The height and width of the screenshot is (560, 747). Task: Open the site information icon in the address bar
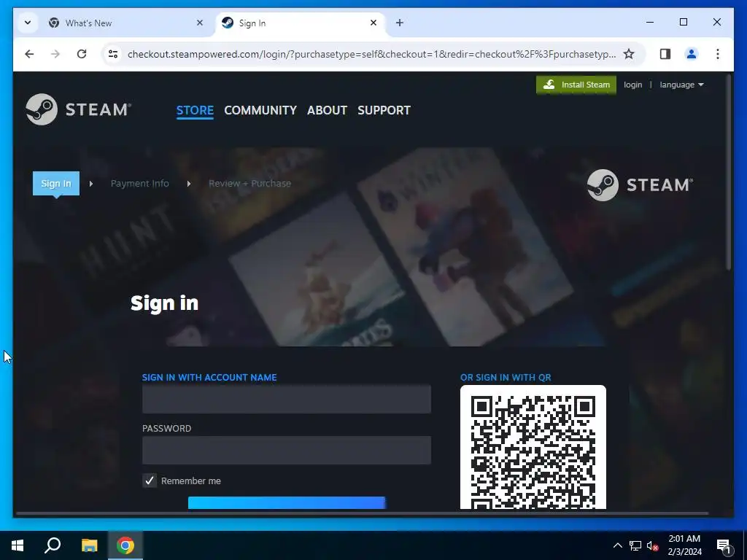tap(113, 54)
